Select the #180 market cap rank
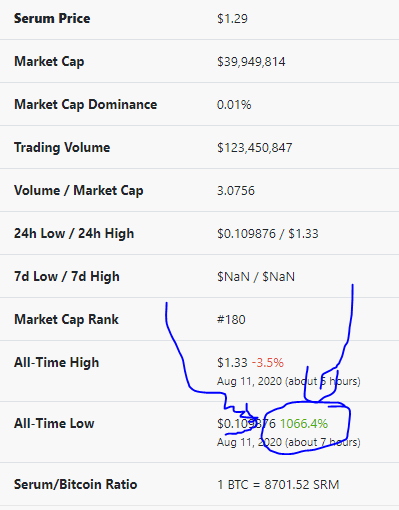This screenshot has width=399, height=510. [231, 320]
